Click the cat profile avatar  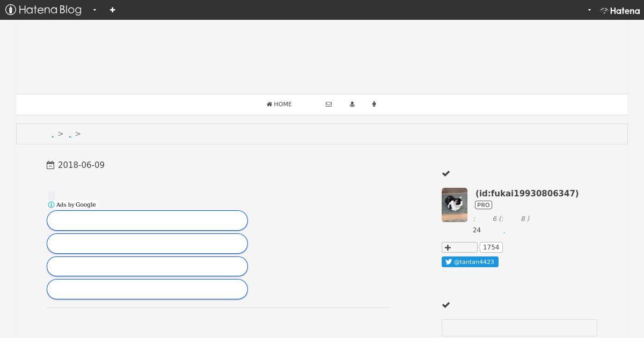(x=455, y=205)
